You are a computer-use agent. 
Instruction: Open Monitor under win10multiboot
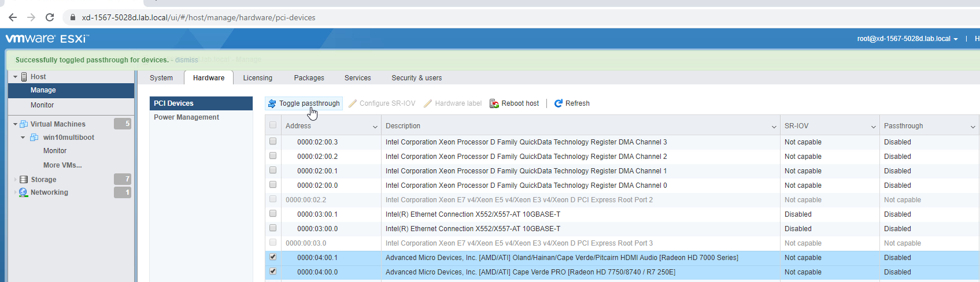[x=55, y=151]
